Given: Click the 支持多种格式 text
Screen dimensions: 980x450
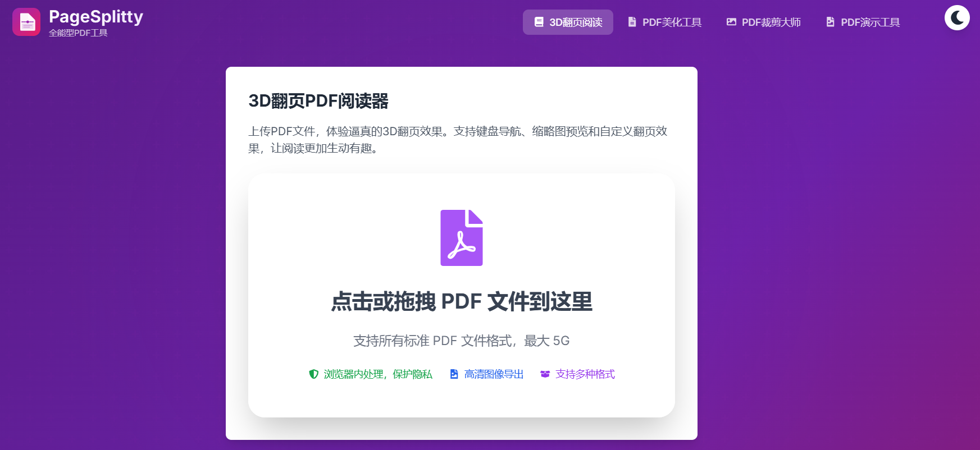Looking at the screenshot, I should (x=585, y=374).
